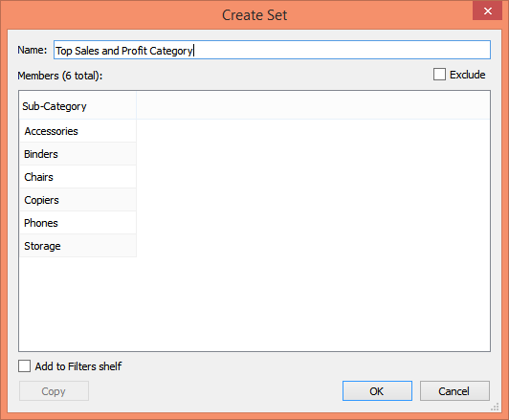Click the resize grip at dialog corner

495,407
